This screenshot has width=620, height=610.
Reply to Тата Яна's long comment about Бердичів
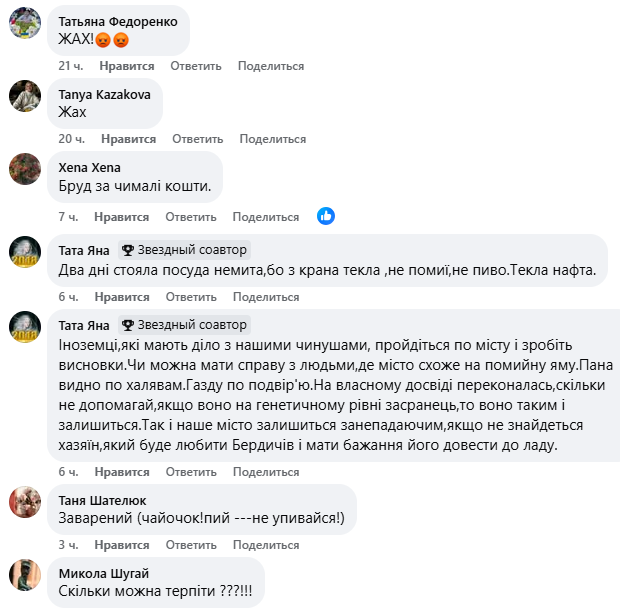point(190,471)
